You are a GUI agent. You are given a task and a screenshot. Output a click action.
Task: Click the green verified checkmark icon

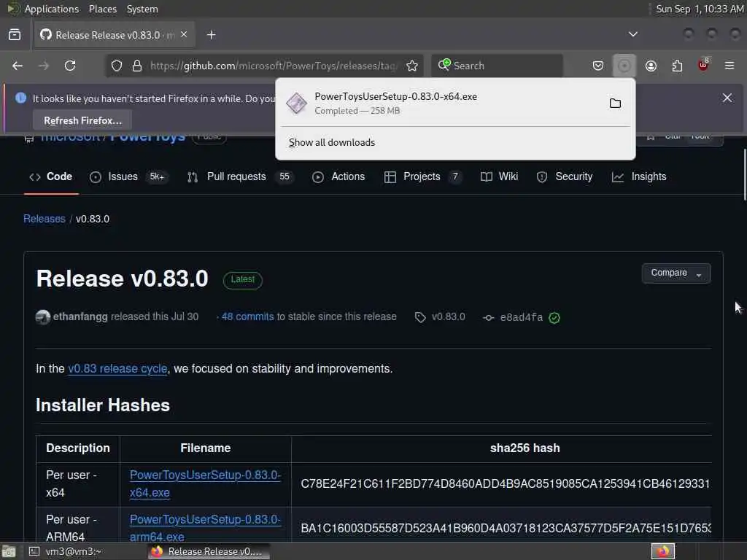coord(554,318)
